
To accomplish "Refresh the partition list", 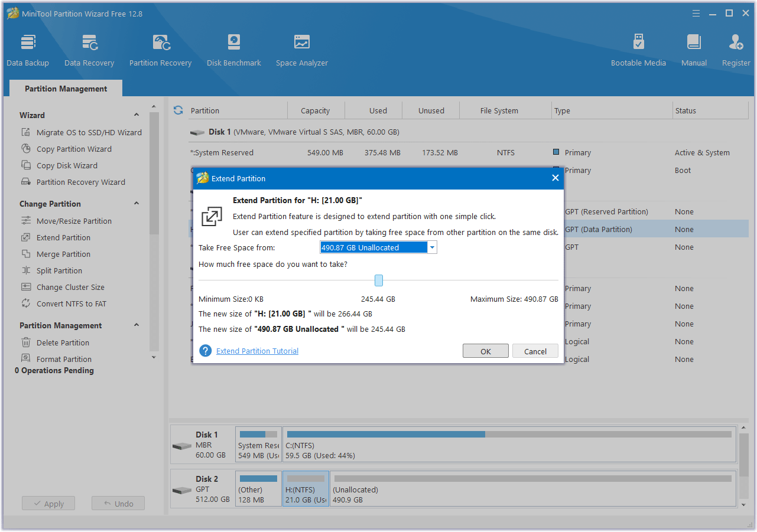I will (x=178, y=110).
